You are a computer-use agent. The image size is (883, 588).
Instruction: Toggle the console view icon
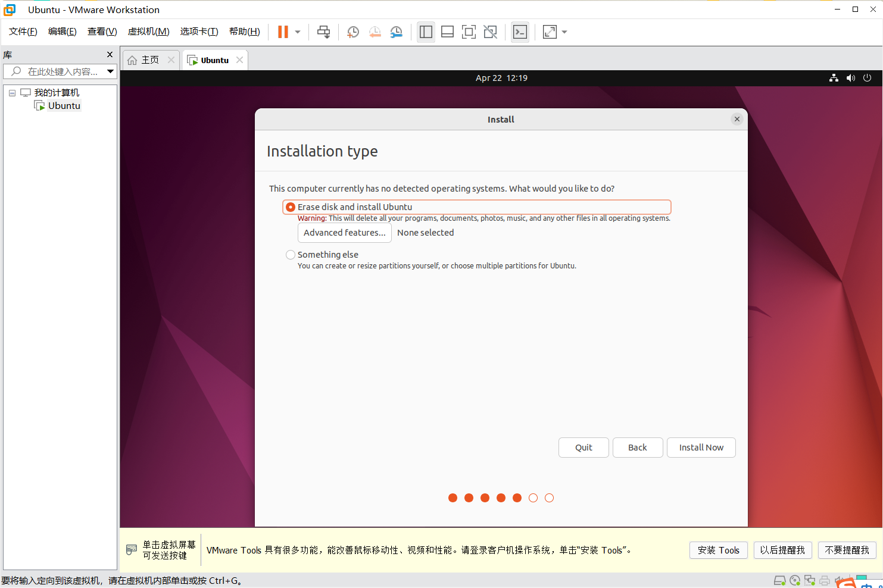pos(520,32)
